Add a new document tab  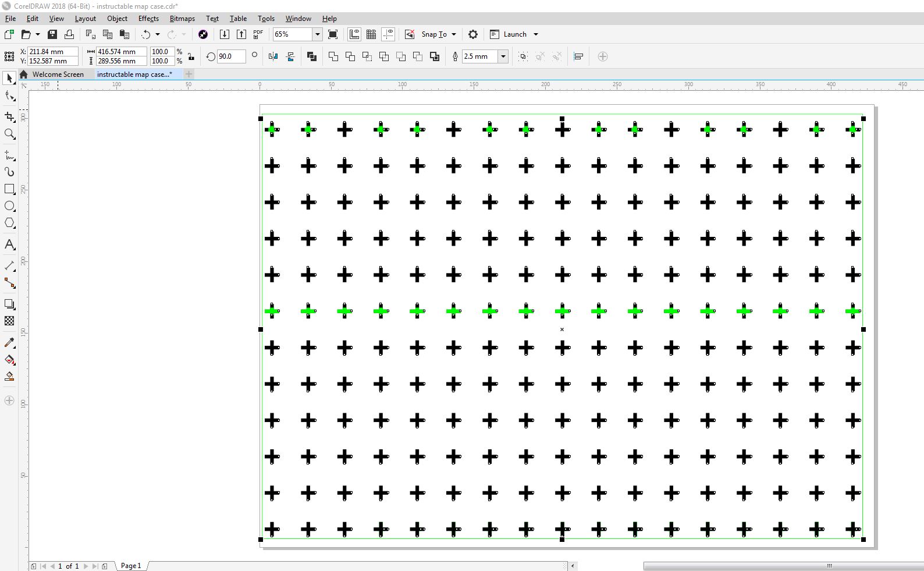click(189, 75)
